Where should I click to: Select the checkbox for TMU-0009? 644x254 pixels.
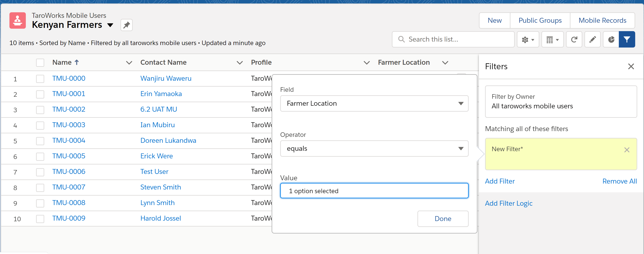pos(40,219)
